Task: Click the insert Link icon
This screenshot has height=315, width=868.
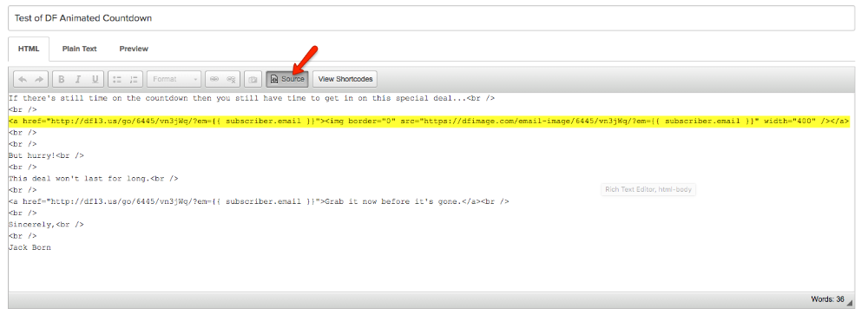Action: (x=214, y=79)
